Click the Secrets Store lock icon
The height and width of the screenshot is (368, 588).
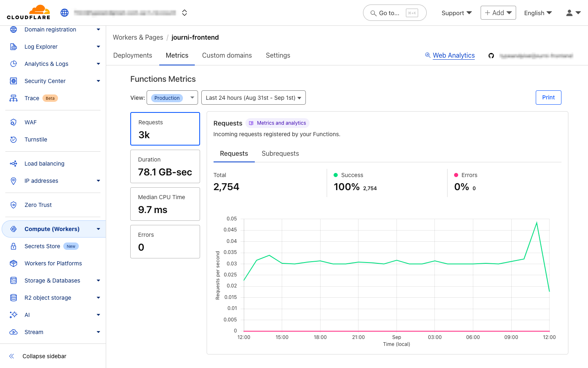point(13,246)
